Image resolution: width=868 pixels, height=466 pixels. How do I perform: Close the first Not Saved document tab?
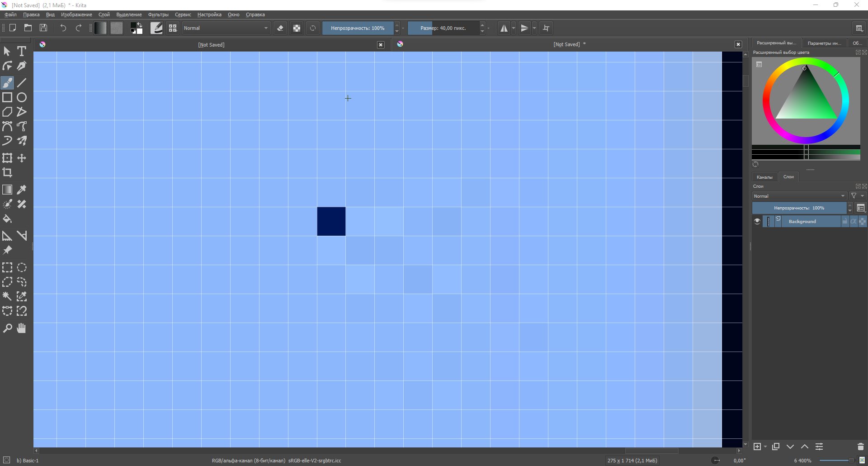coord(381,45)
